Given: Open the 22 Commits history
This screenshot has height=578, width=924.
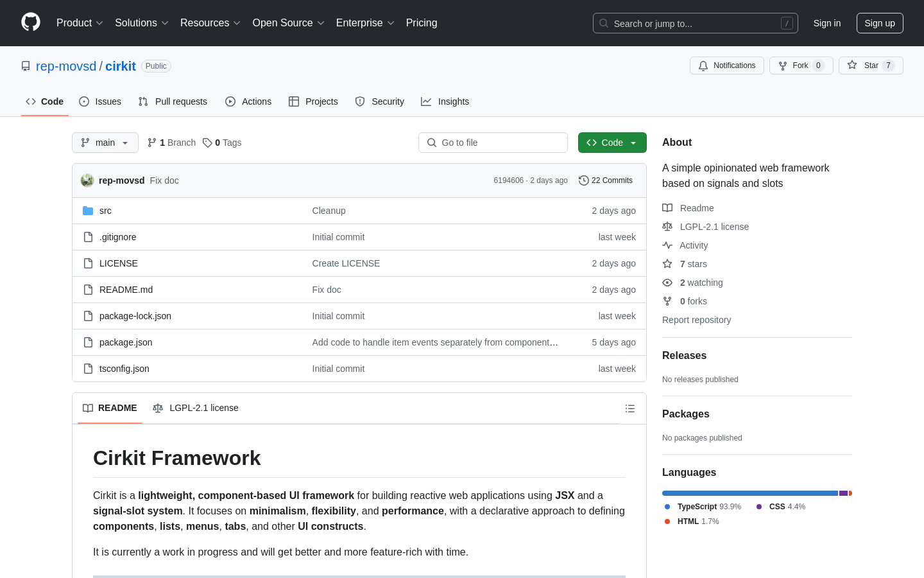Looking at the screenshot, I should 606,180.
